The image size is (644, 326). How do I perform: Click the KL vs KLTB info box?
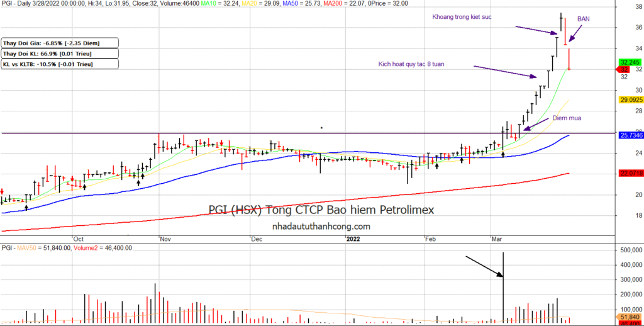pos(59,64)
